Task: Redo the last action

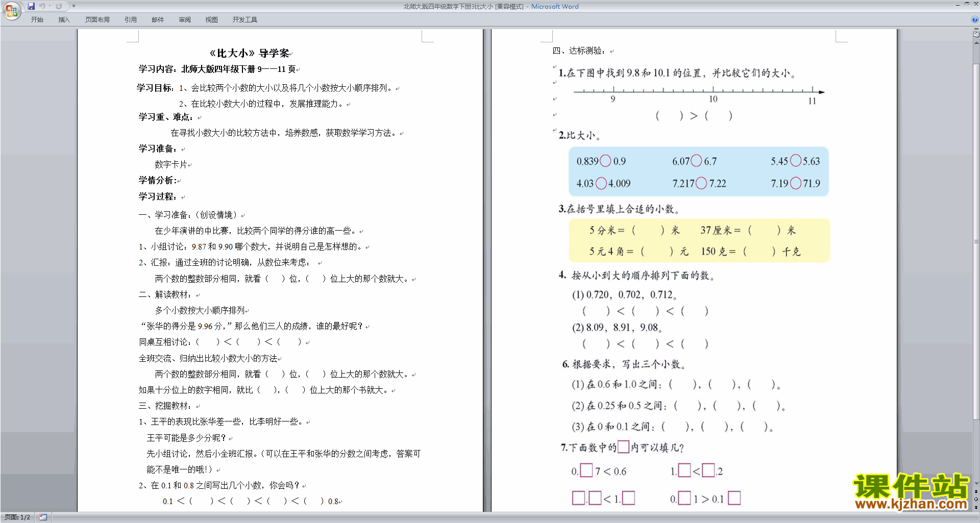Action: [59, 6]
